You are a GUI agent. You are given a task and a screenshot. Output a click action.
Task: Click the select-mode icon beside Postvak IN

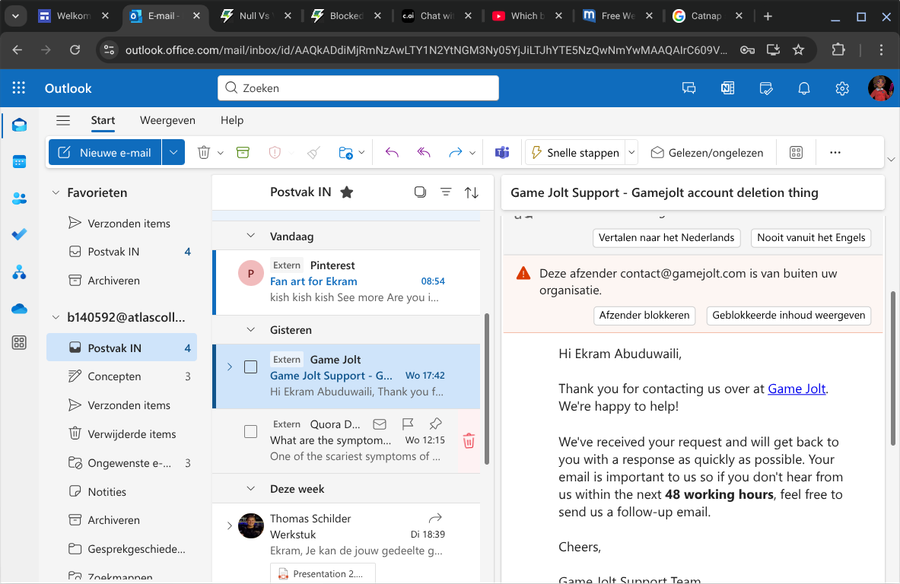tap(420, 192)
